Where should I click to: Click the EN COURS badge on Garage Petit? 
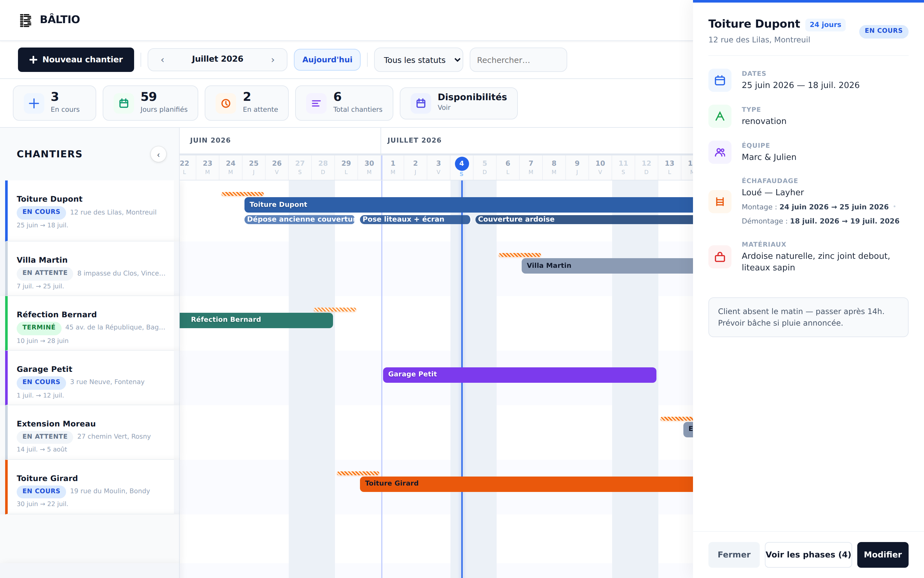[x=41, y=382]
